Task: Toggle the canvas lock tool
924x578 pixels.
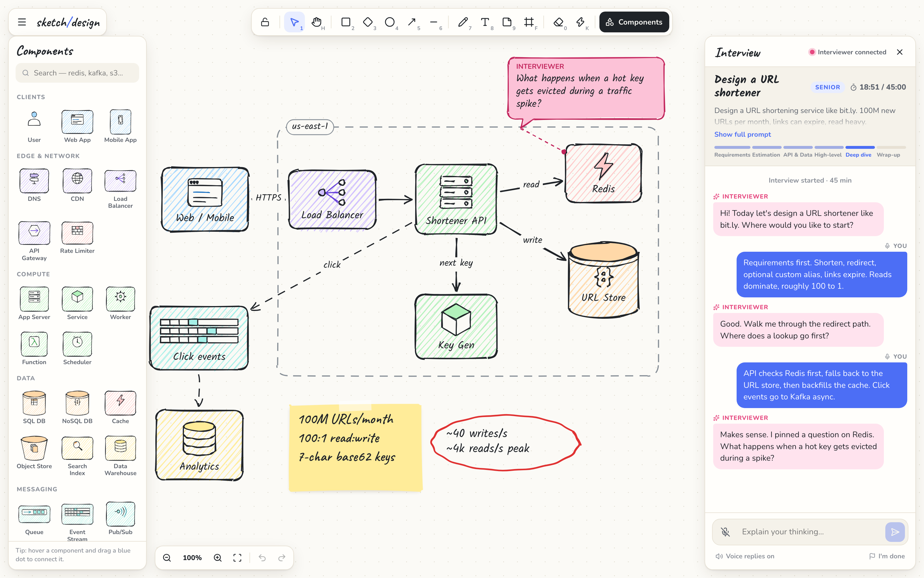Action: [264, 22]
